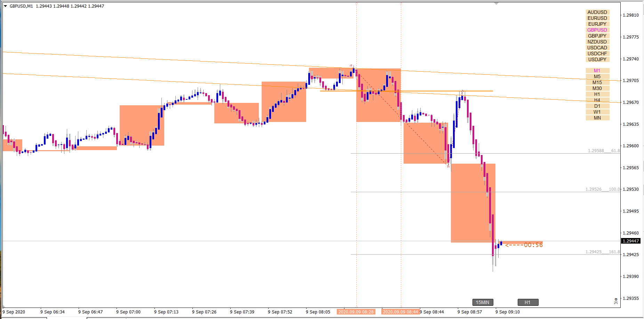Click the 9 Sep 08:57 time axis label
The height and width of the screenshot is (319, 644).
(470, 312)
